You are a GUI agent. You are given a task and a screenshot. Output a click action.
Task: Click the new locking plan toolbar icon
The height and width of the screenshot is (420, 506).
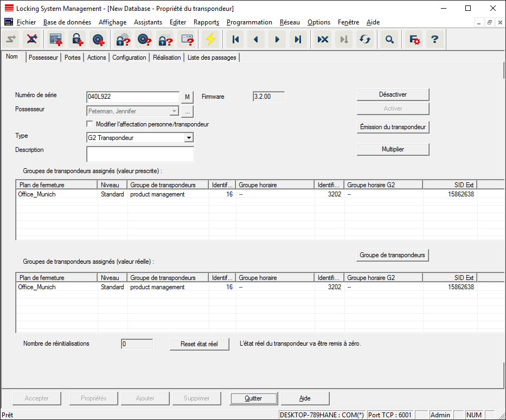[56, 40]
